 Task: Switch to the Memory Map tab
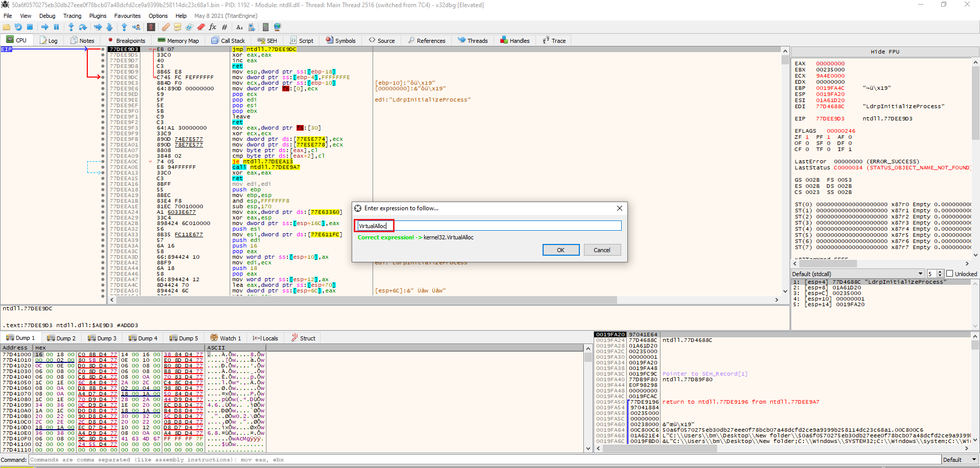point(178,40)
